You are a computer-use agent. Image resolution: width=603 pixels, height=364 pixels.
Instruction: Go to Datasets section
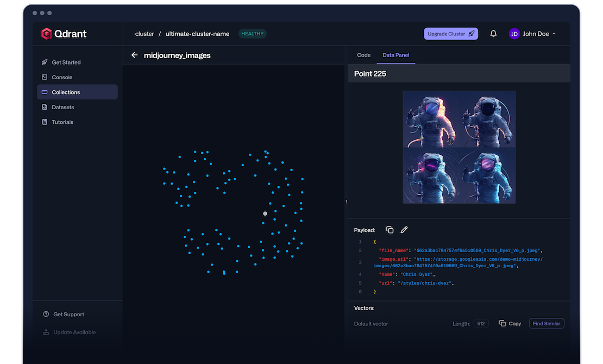point(62,107)
